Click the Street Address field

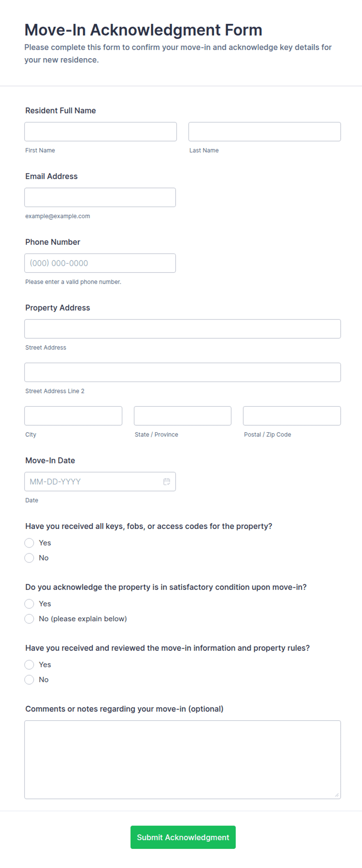[x=183, y=329]
